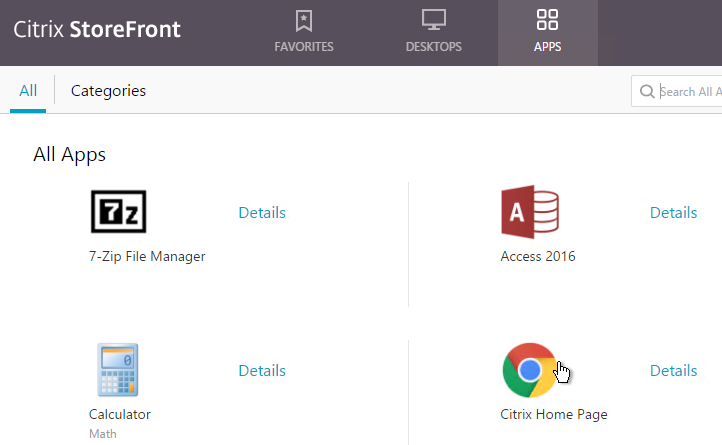The height and width of the screenshot is (445, 722).
Task: Select the All sub-tab
Action: pos(28,90)
